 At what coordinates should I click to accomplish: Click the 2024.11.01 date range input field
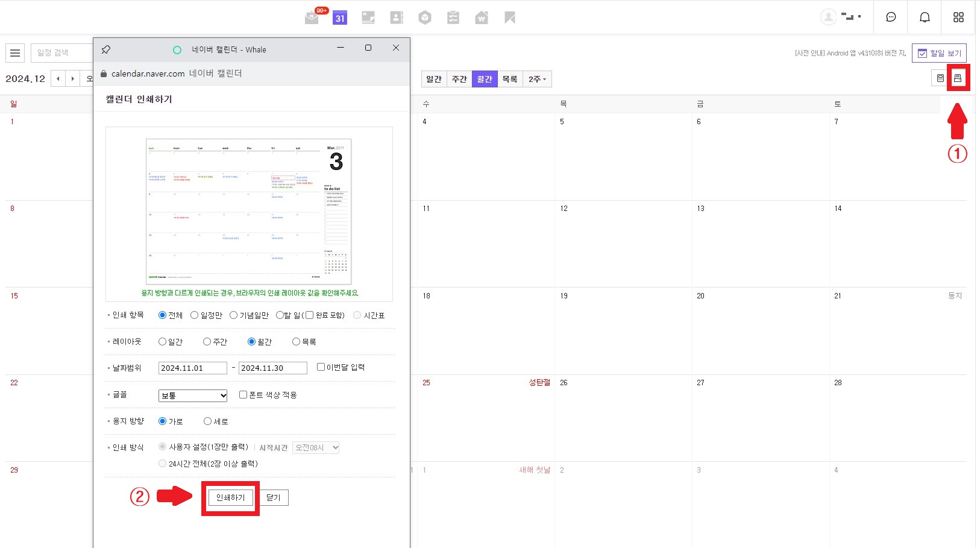point(192,368)
